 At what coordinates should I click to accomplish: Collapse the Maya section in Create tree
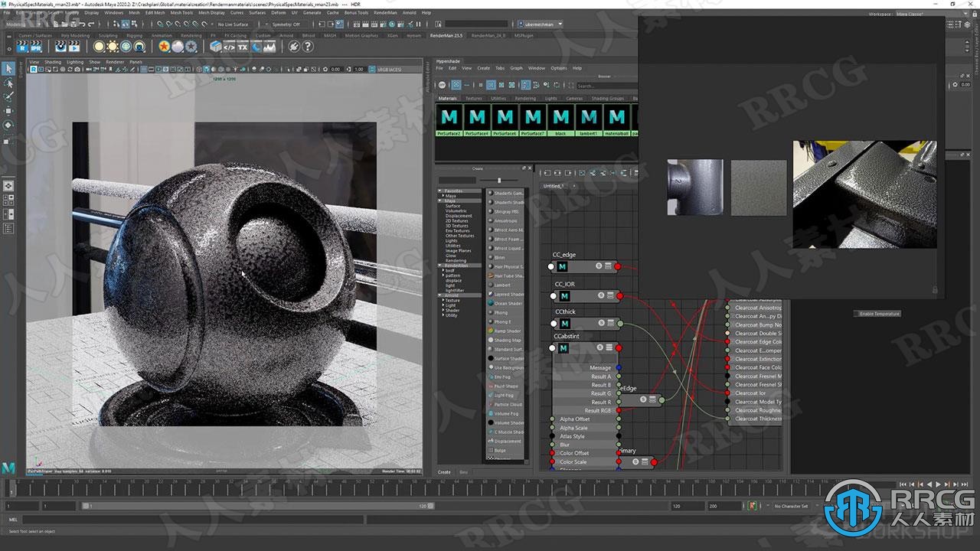click(440, 201)
